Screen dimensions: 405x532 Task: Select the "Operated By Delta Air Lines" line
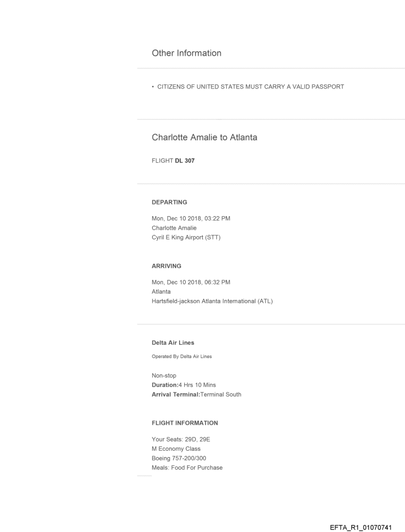point(178,355)
